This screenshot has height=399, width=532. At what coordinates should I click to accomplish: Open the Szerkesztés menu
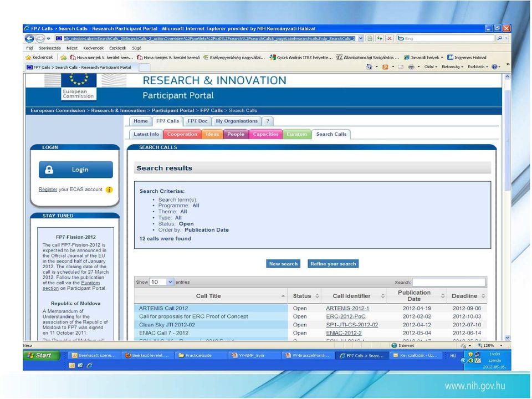pyautogui.click(x=49, y=48)
